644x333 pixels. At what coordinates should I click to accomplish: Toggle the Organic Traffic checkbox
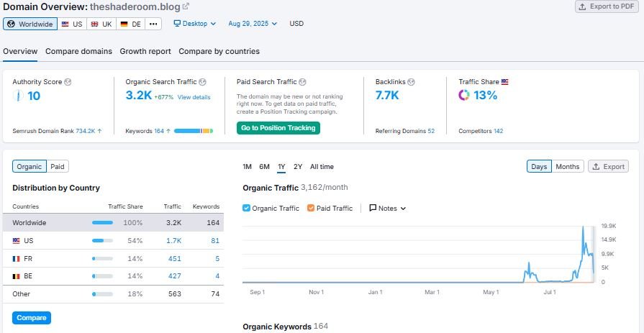pyautogui.click(x=247, y=208)
